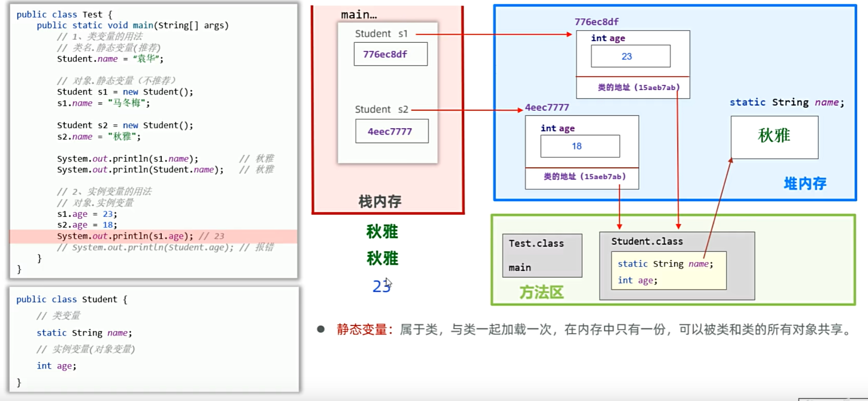The image size is (868, 401).
Task: Click the highlighted System.out.println(s1.age) line
Action: 141,236
